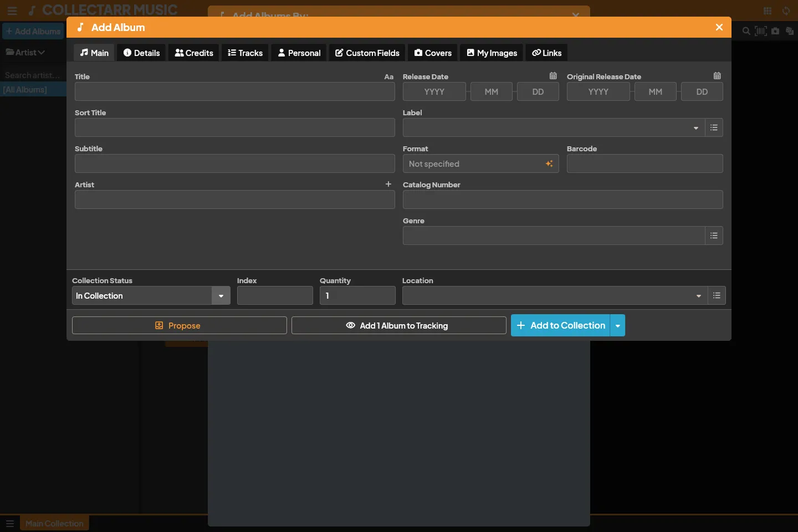Click the plus icon to add an artist
The height and width of the screenshot is (532, 798).
coord(388,184)
